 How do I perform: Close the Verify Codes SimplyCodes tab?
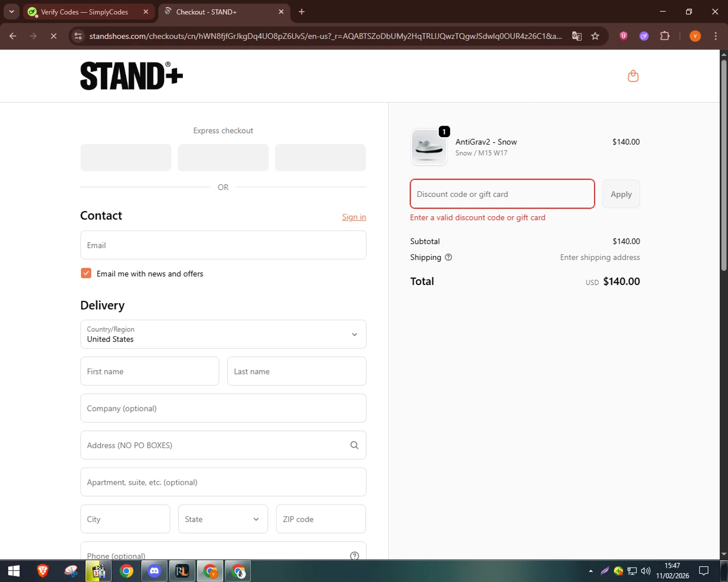click(x=146, y=12)
